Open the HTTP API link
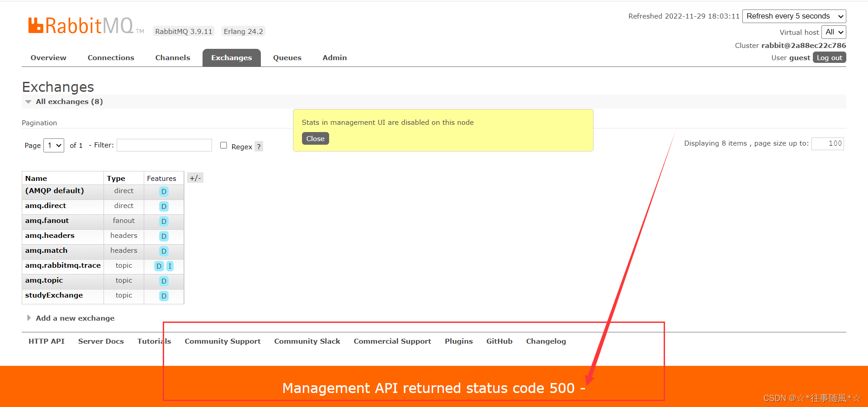 click(47, 341)
